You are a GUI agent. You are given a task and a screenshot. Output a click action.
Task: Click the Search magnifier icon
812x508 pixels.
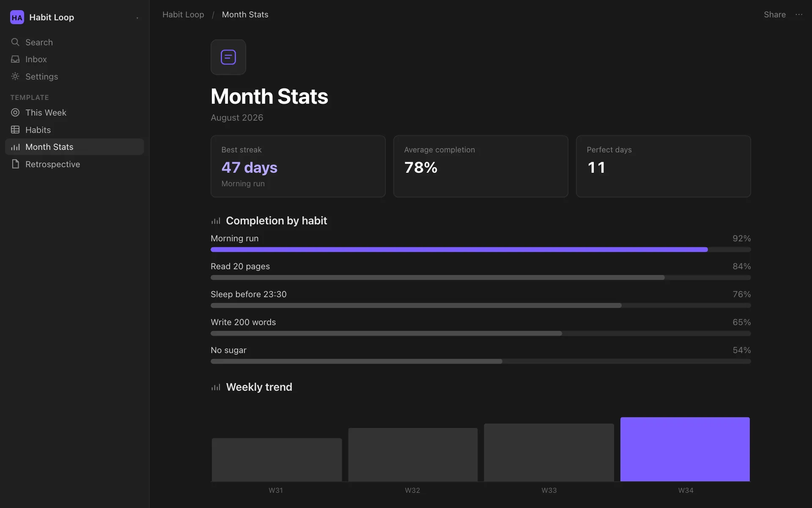point(15,42)
